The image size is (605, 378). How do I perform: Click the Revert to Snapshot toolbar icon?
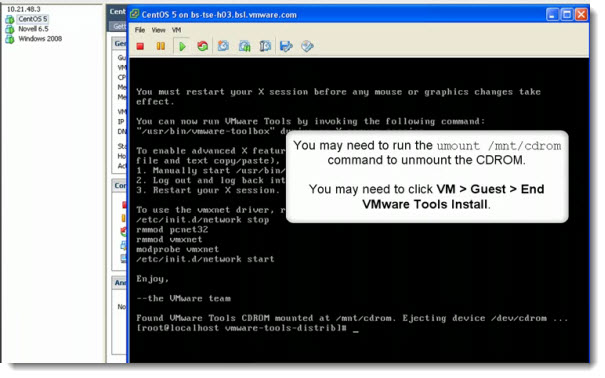244,46
